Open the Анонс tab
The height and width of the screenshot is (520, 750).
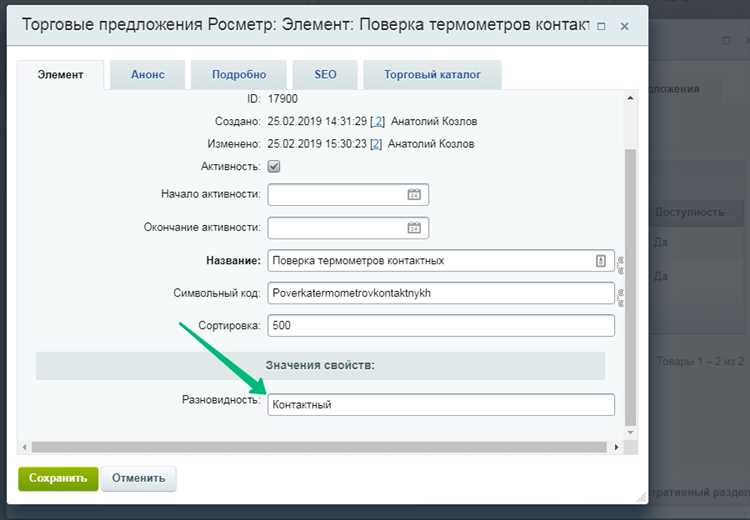[x=148, y=75]
